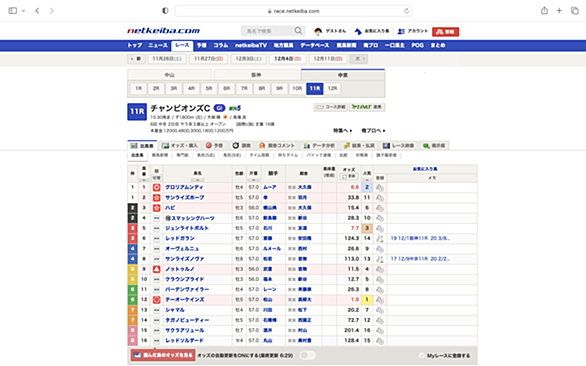Show the Safari tab overview
This screenshot has width=586, height=366.
[x=574, y=10]
